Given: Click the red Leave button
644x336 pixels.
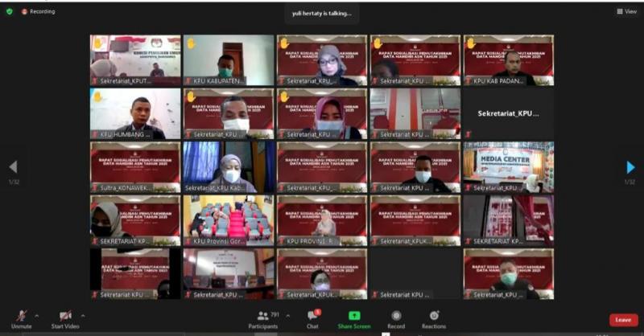Looking at the screenshot, I should pos(623,320).
